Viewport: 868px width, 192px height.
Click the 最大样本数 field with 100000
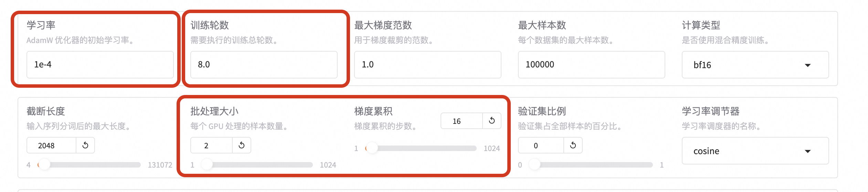tap(591, 65)
